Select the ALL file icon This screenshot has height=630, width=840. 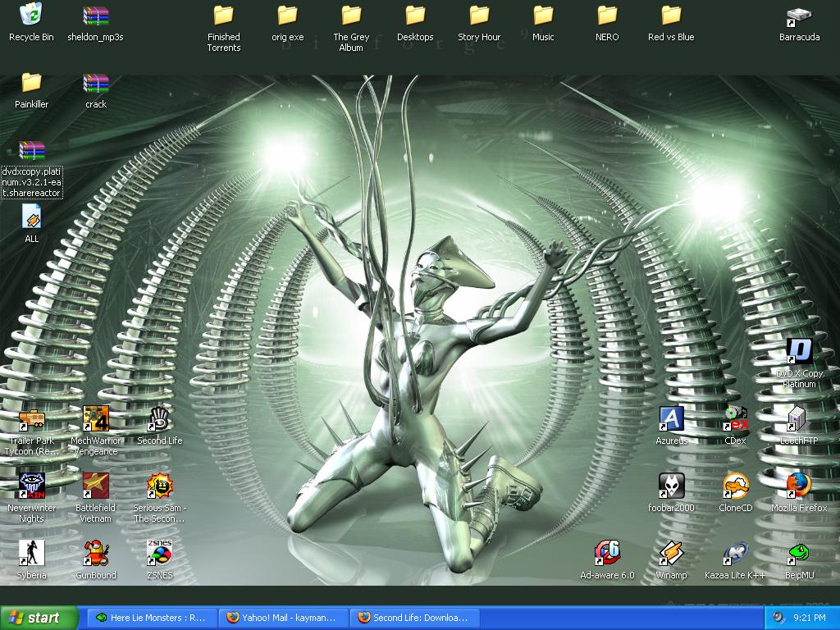point(32,217)
